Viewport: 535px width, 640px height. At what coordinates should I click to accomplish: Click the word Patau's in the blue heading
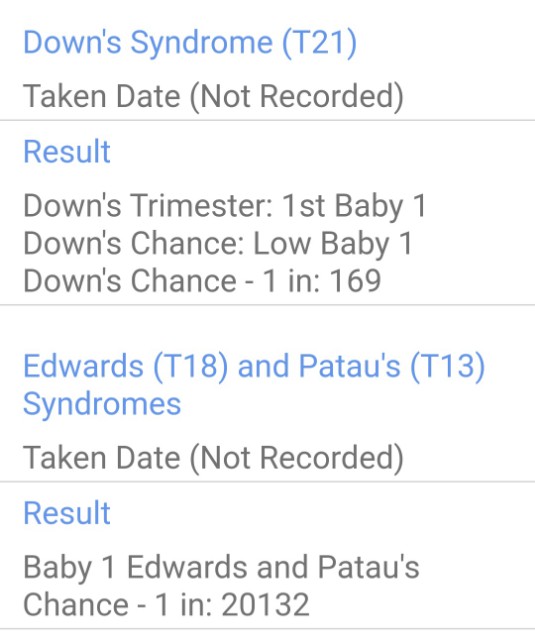tap(350, 366)
